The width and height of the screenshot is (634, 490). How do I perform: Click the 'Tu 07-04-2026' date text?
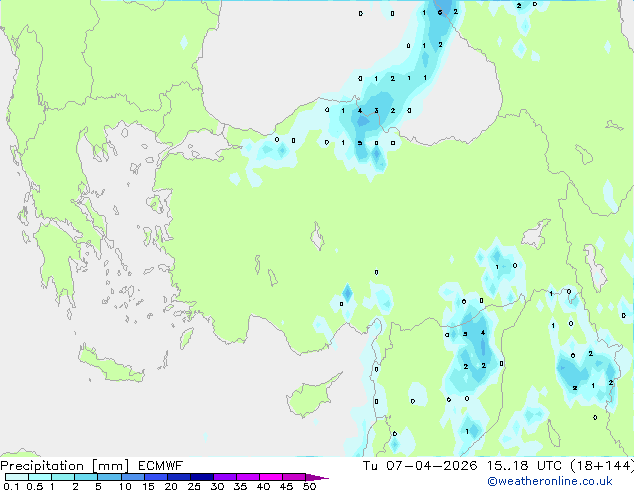click(420, 466)
